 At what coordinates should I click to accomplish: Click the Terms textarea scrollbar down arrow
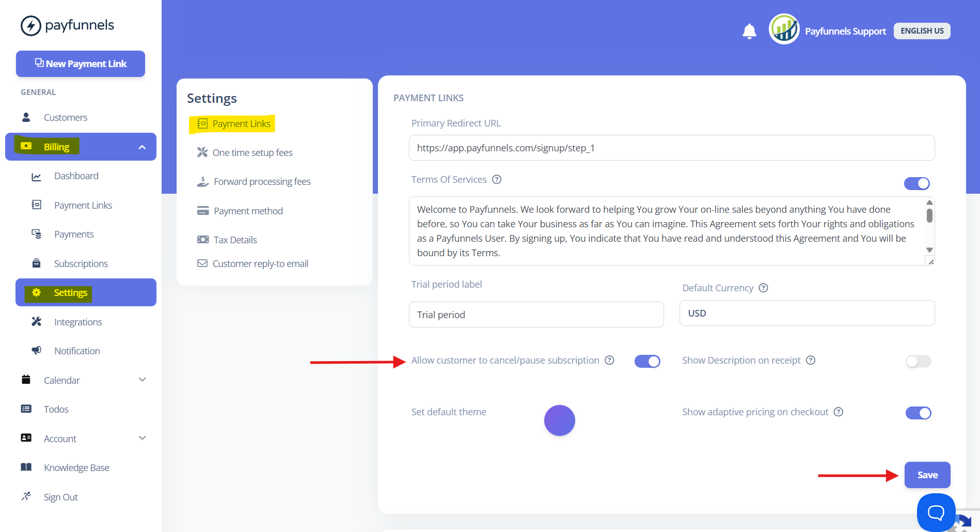(x=929, y=250)
